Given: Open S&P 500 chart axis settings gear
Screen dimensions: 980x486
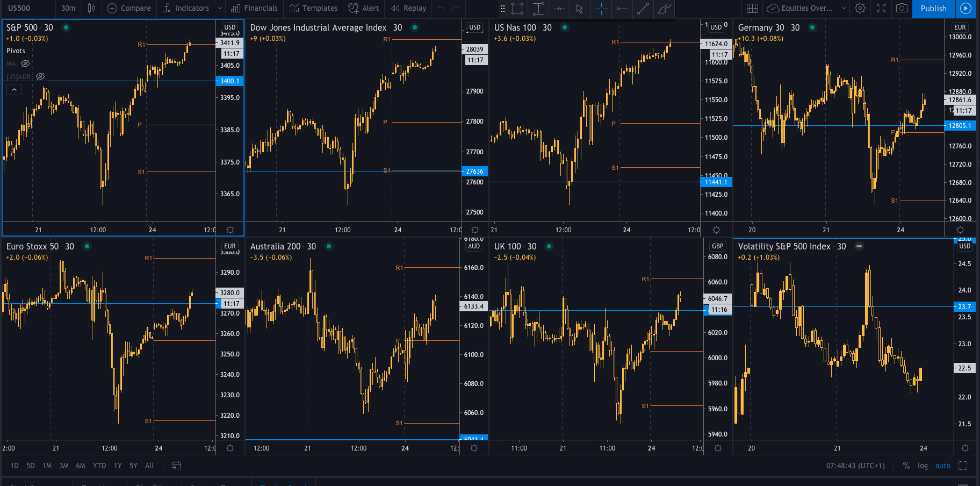Looking at the screenshot, I should (230, 230).
